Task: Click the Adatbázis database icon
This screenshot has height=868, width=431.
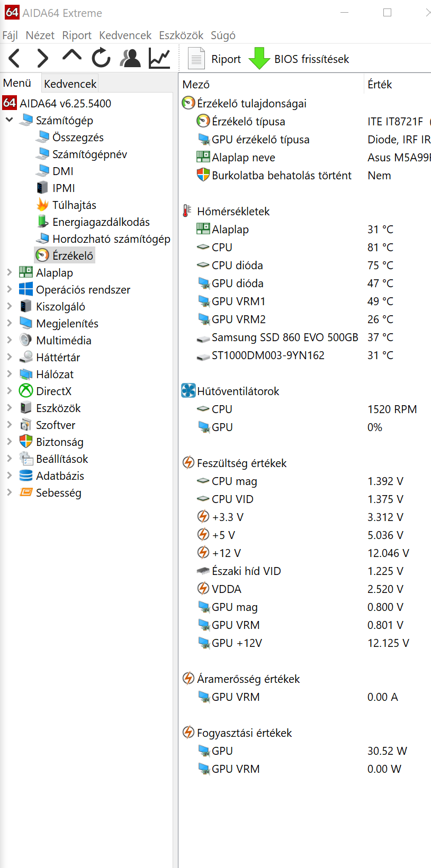Action: tap(26, 476)
